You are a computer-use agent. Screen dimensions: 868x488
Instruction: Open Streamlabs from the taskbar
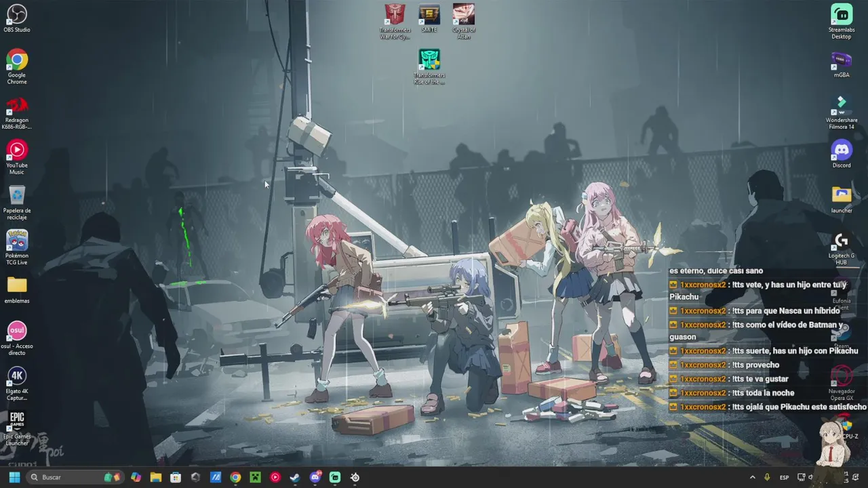click(x=335, y=477)
